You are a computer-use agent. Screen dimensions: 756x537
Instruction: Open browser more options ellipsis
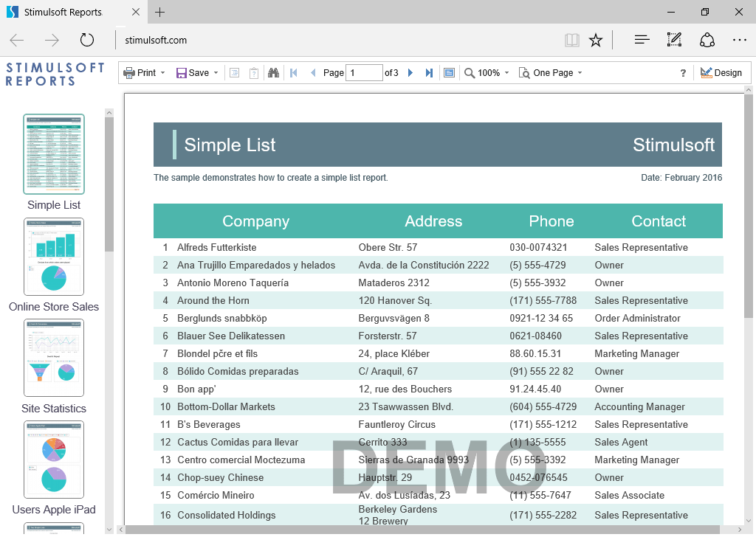(x=739, y=40)
